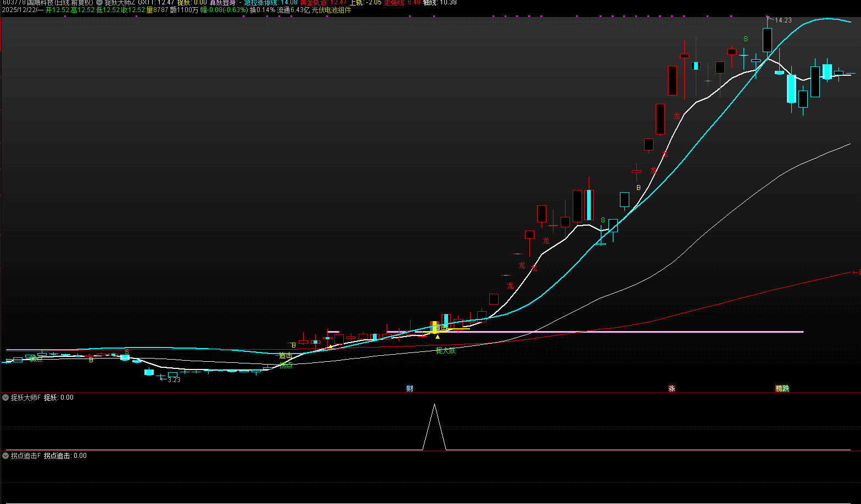
Task: Click the tall cyan candlestick at 14.23 peak
Action: [x=767, y=40]
